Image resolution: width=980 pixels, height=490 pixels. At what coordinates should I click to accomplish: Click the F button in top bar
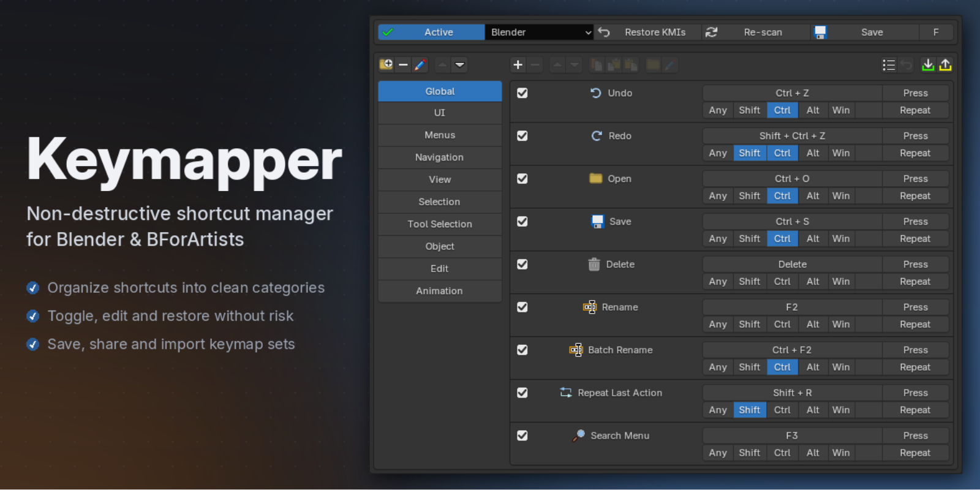pos(936,32)
